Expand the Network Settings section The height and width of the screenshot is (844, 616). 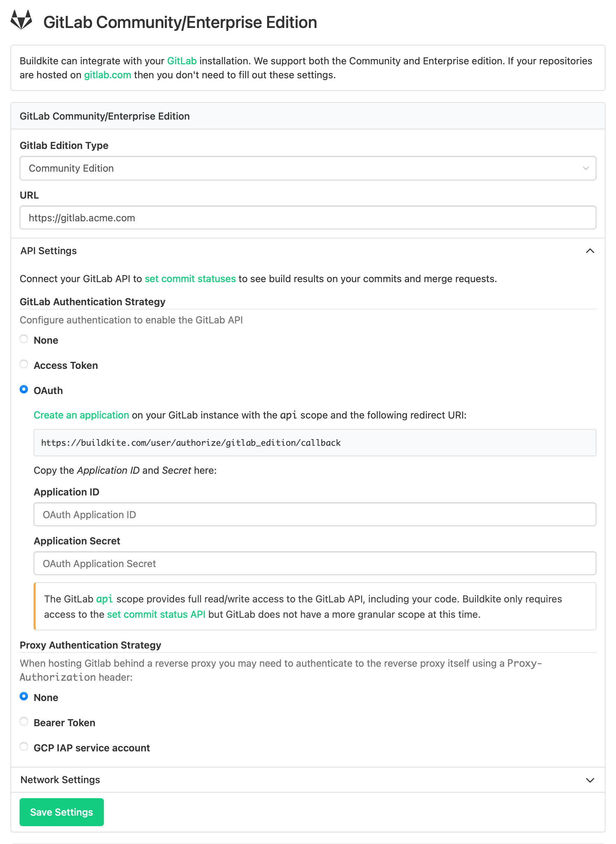(590, 780)
